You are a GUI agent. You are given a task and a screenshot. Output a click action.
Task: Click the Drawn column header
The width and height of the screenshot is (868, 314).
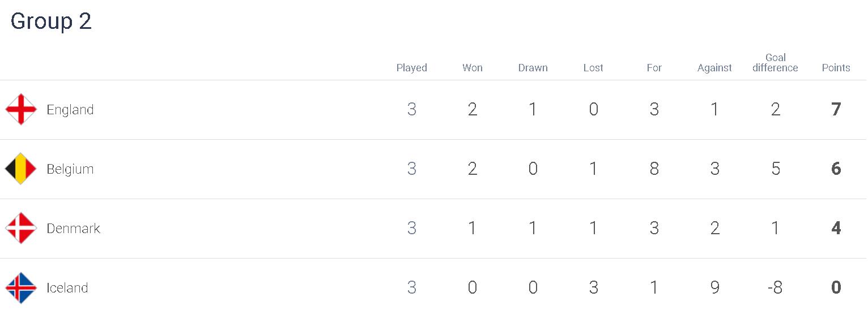(533, 68)
